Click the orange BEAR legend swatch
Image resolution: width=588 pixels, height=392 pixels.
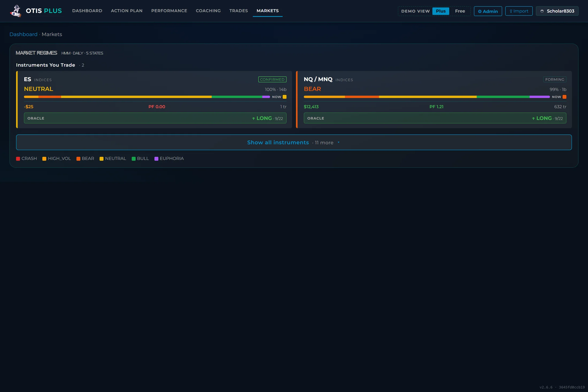click(78, 159)
